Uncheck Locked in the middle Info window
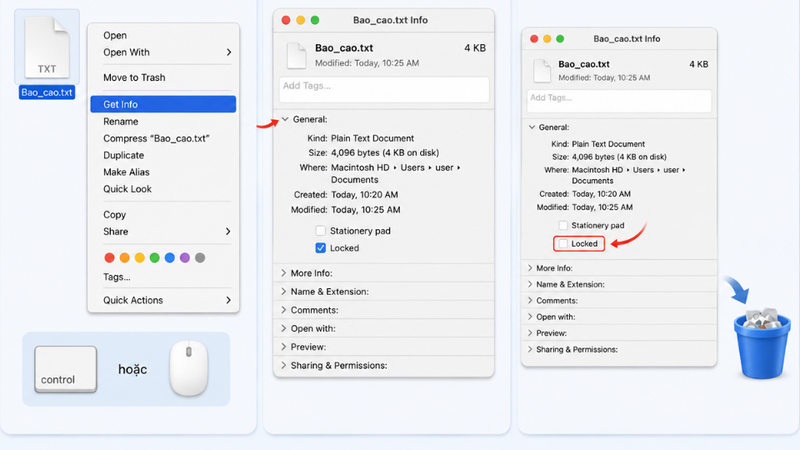 (x=320, y=248)
